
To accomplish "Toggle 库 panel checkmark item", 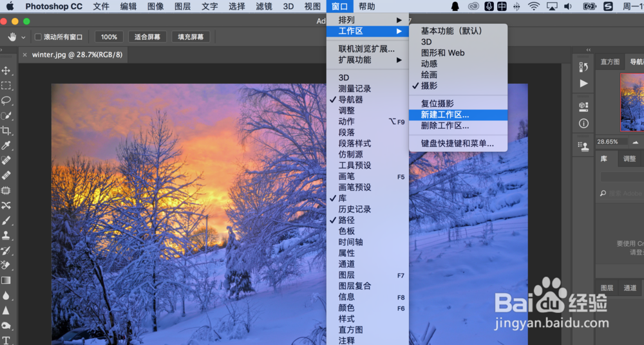I will pyautogui.click(x=368, y=198).
